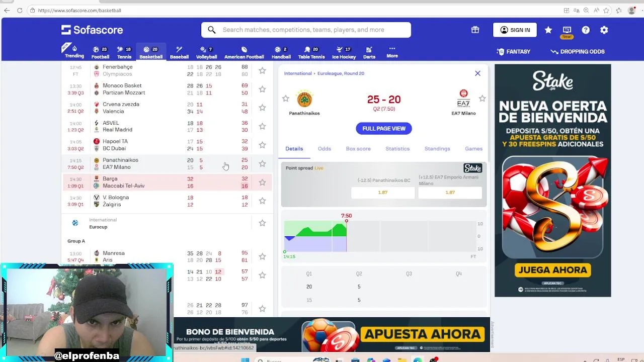Favorite the ASVEL vs Real Madrid match

point(262,126)
